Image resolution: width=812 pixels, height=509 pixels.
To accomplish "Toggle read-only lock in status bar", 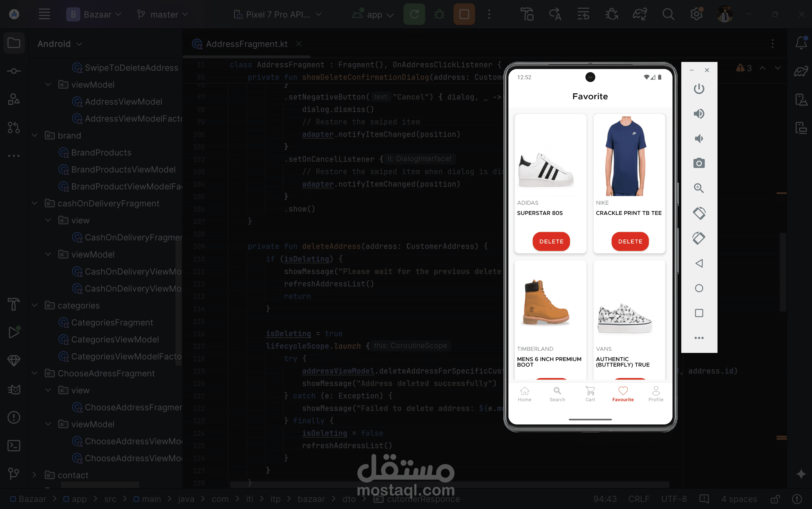I will pyautogui.click(x=776, y=499).
